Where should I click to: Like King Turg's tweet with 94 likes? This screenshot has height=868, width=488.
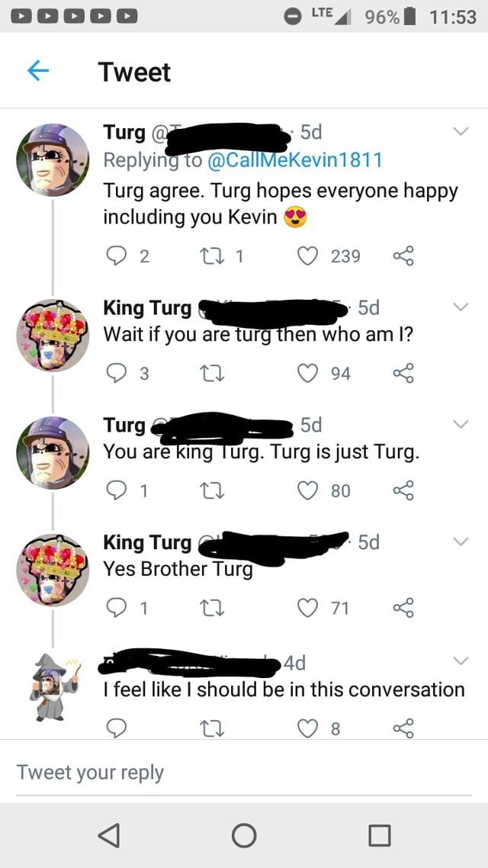click(307, 373)
